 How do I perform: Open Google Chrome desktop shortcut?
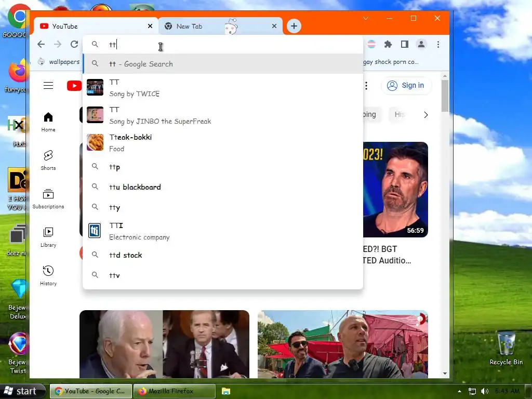pyautogui.click(x=16, y=21)
